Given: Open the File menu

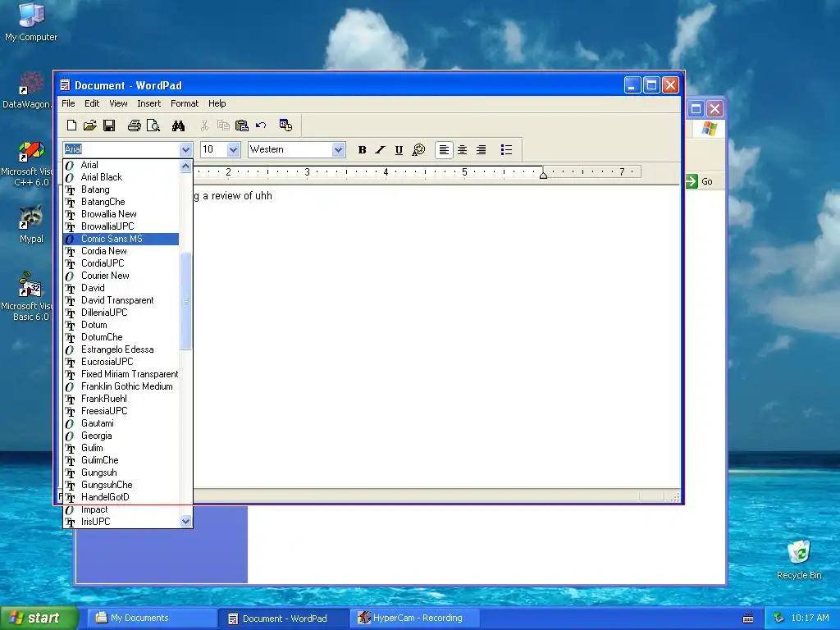Looking at the screenshot, I should tap(68, 103).
